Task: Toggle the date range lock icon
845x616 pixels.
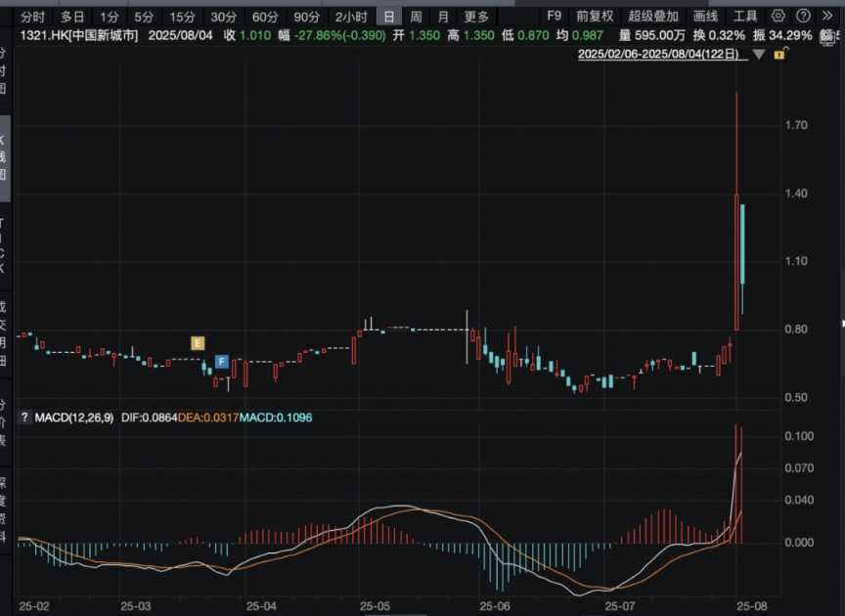Action: coord(779,55)
